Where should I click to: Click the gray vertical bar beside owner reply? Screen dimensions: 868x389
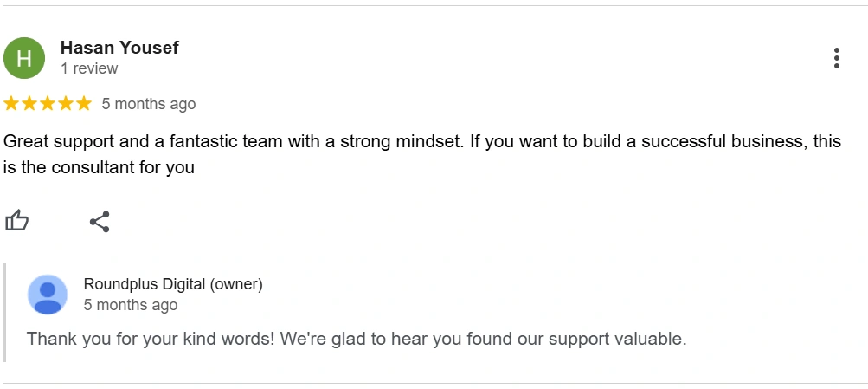tap(5, 313)
